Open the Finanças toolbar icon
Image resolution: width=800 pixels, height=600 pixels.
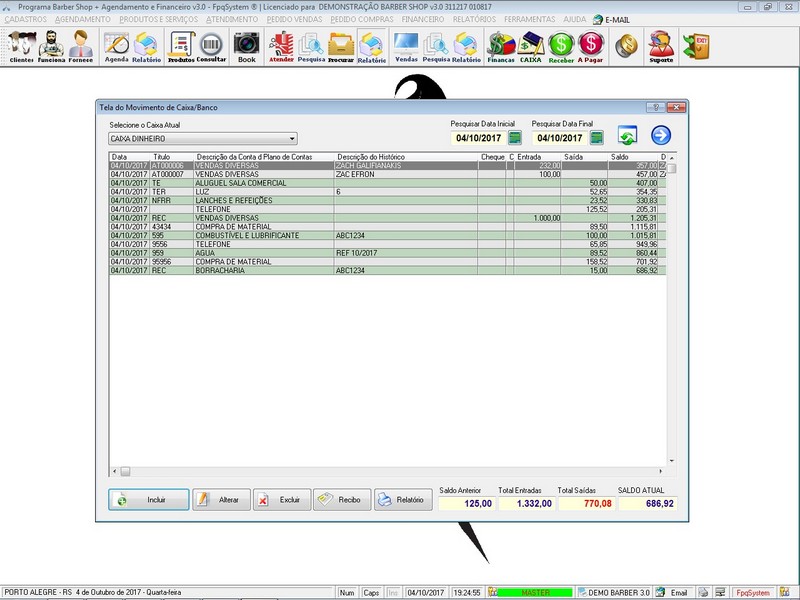(x=500, y=46)
